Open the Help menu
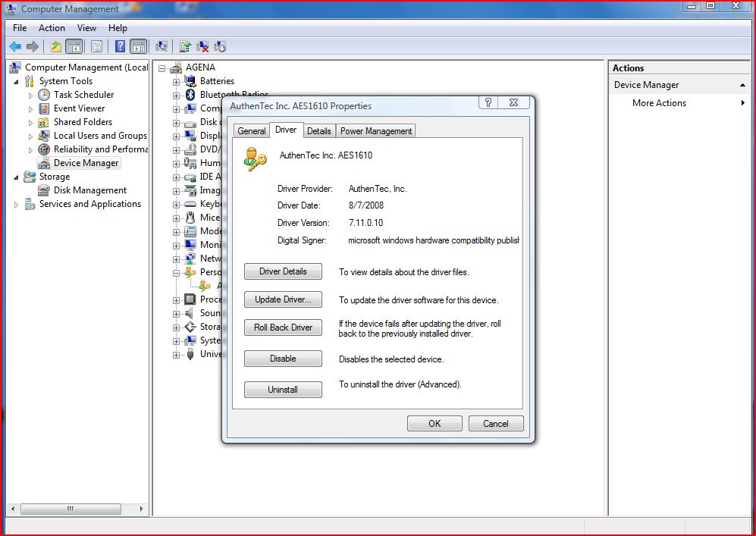 click(x=118, y=28)
